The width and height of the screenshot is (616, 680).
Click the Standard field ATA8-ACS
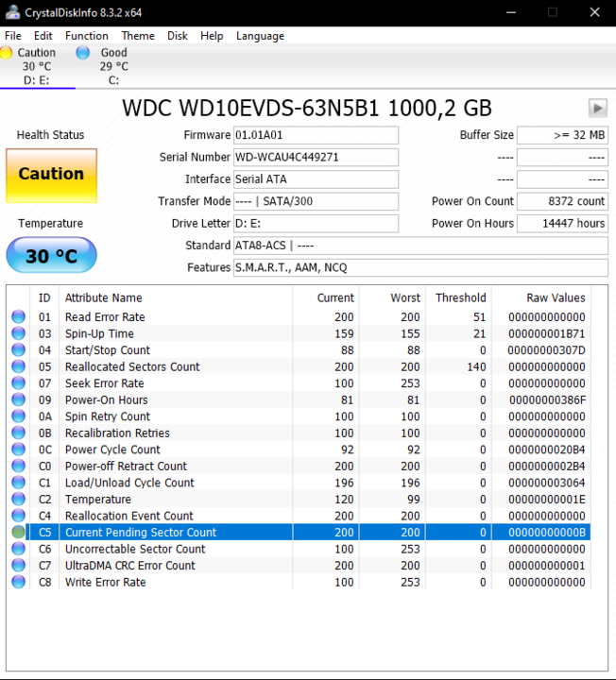point(420,246)
